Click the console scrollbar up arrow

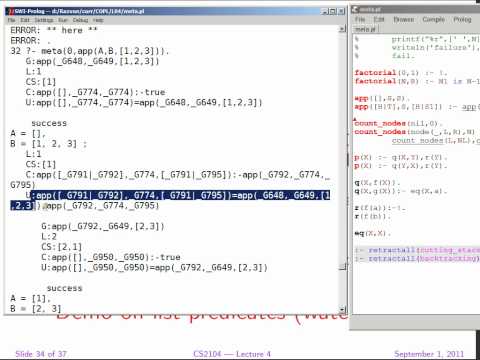[342, 29]
